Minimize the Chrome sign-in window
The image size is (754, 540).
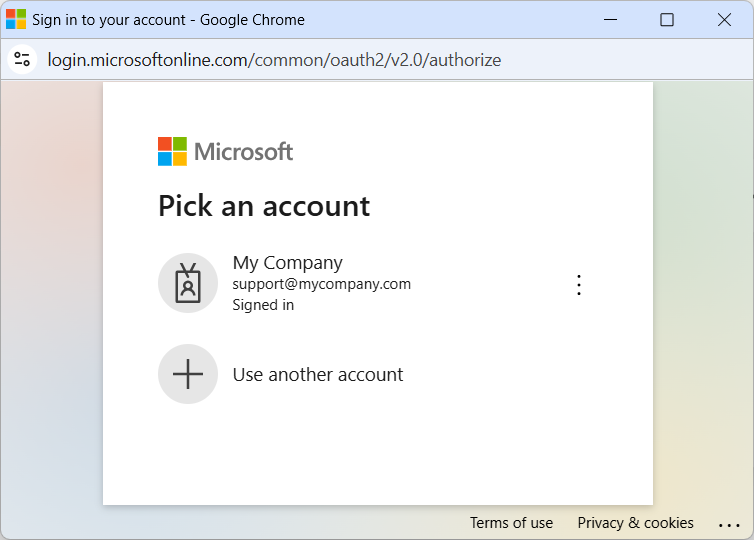pos(610,20)
